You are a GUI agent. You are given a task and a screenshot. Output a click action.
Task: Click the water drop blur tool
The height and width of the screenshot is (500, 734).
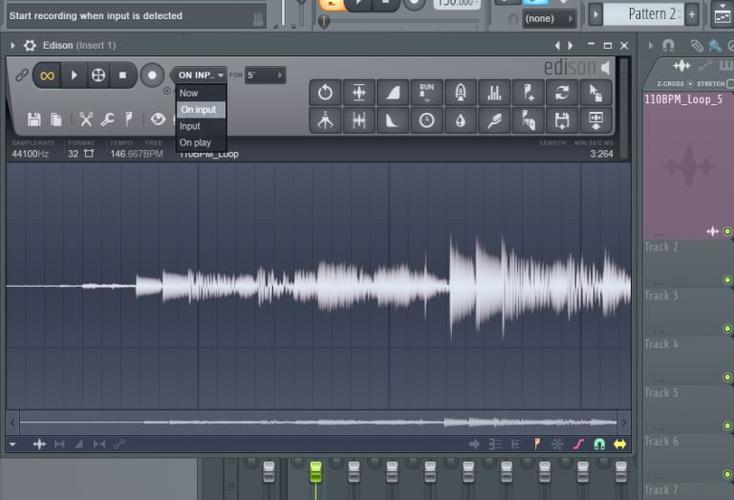click(460, 121)
